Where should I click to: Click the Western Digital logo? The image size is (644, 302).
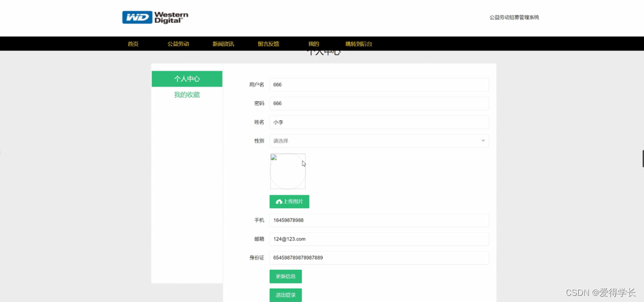(x=155, y=17)
